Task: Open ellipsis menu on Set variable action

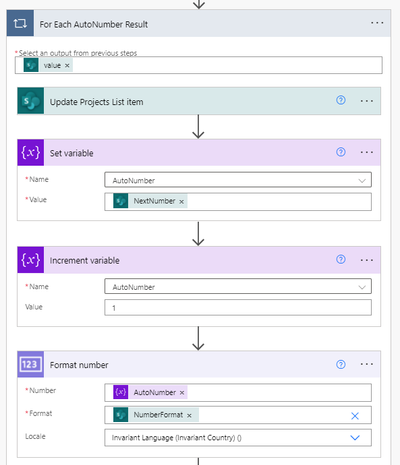Action: pyautogui.click(x=367, y=152)
